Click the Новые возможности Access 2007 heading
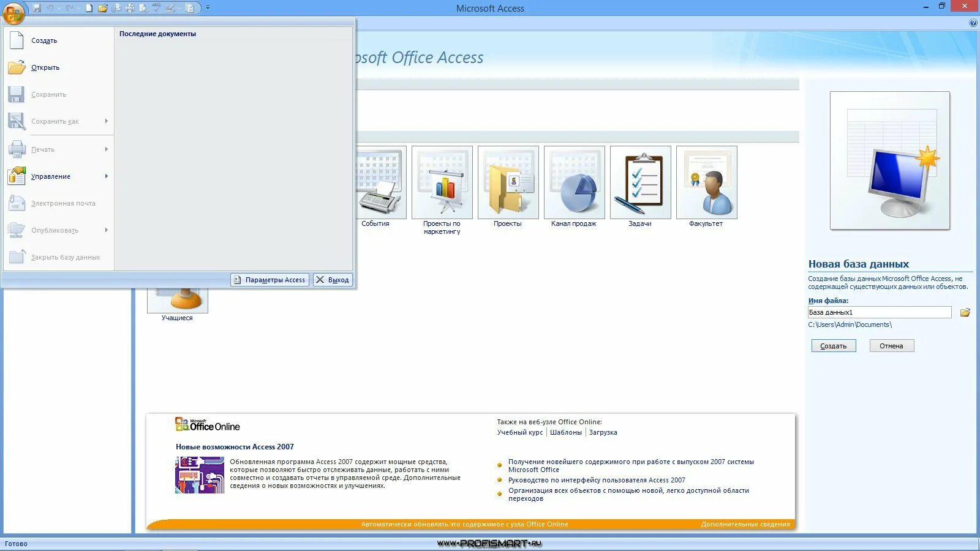980x551 pixels. [235, 447]
